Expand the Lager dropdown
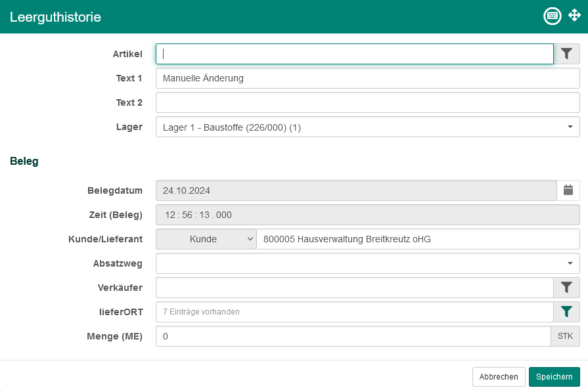Image resolution: width=588 pixels, height=392 pixels. pyautogui.click(x=569, y=127)
